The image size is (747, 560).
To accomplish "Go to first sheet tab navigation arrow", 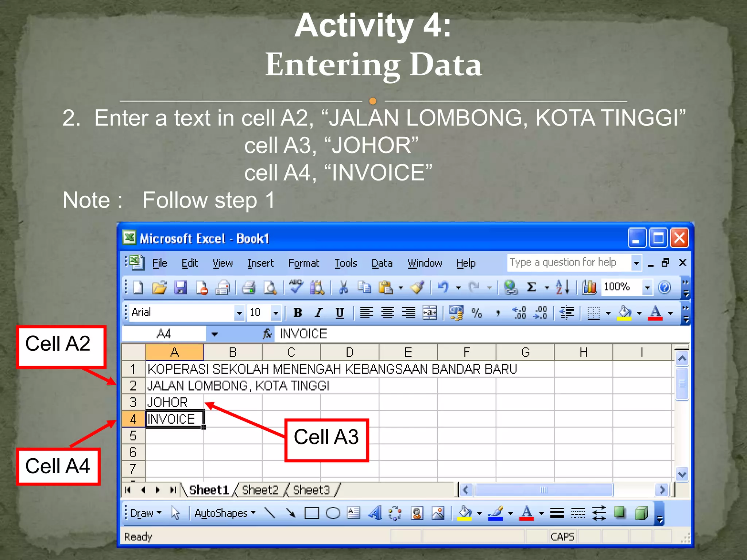I will 127,490.
